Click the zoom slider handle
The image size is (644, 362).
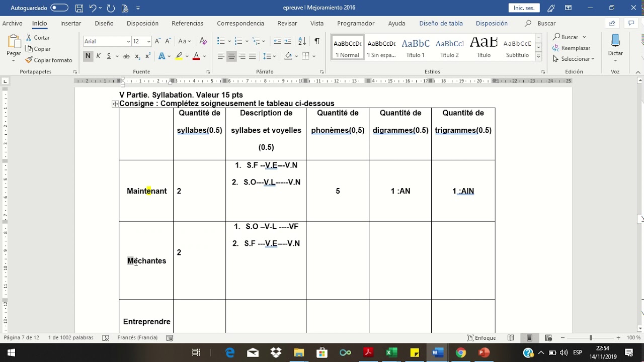[591, 338]
